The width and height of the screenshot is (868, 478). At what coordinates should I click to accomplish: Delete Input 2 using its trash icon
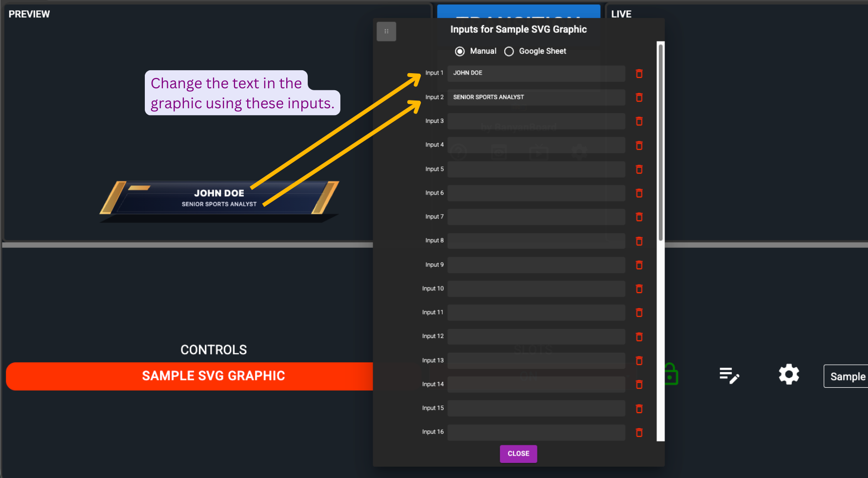tap(639, 98)
